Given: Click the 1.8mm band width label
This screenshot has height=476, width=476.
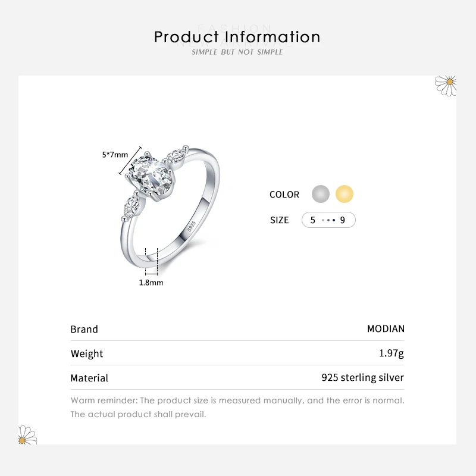Looking at the screenshot, I should [x=151, y=283].
